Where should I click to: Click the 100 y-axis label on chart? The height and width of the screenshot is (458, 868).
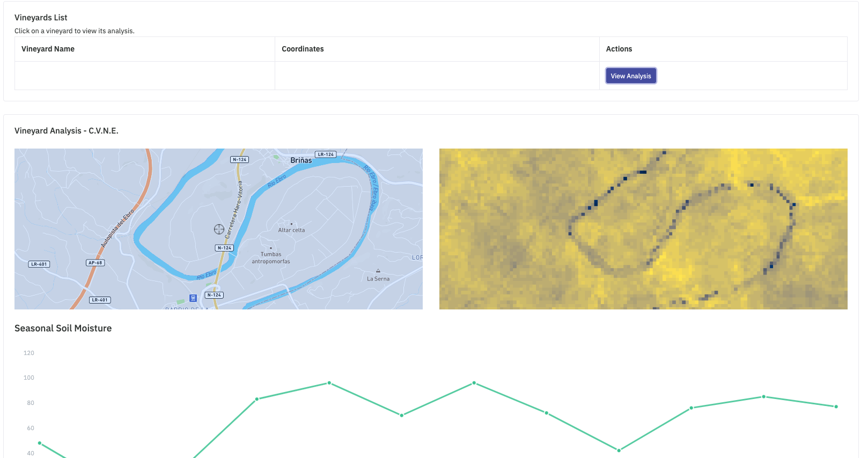tap(29, 378)
